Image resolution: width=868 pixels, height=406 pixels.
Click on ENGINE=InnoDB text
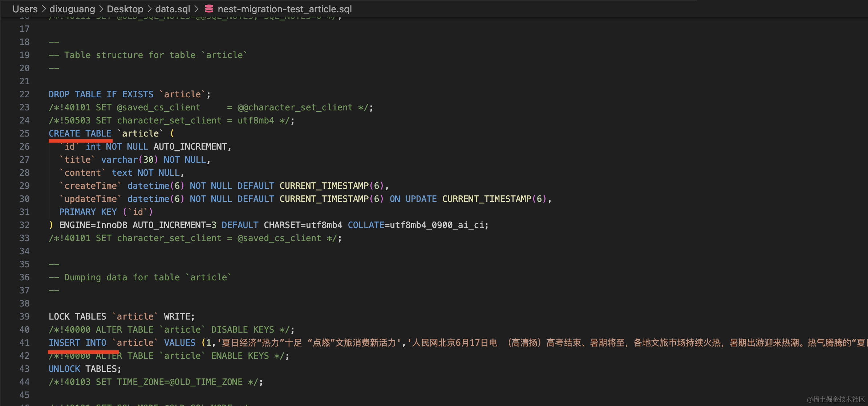pos(93,225)
